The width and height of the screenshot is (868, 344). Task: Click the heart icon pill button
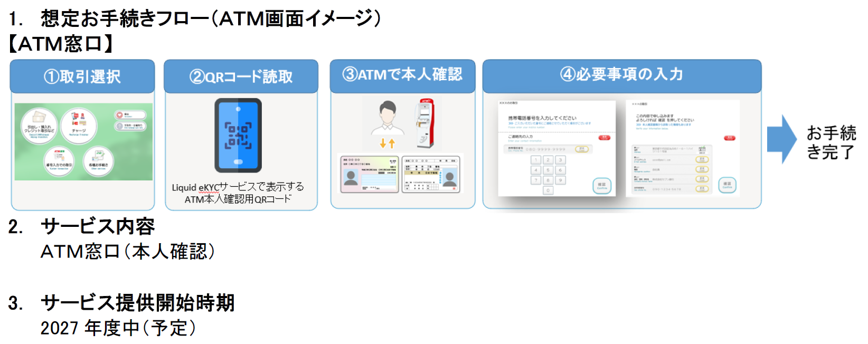[130, 114]
